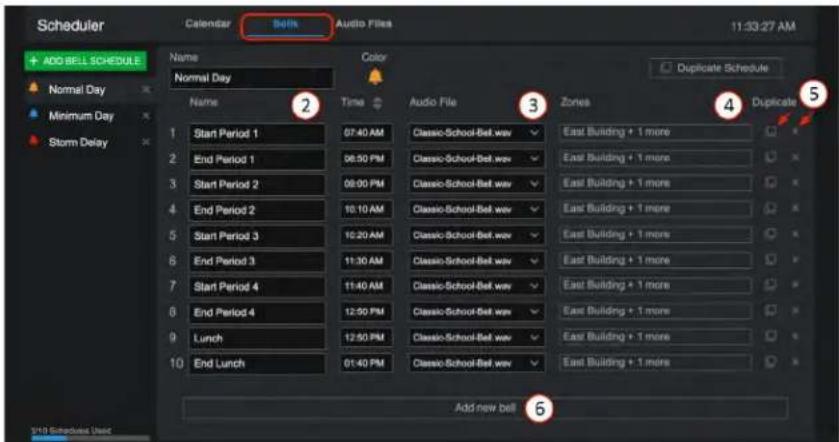Edit the 10:10 AM time field
Screen dimensions: 839x442
click(367, 209)
